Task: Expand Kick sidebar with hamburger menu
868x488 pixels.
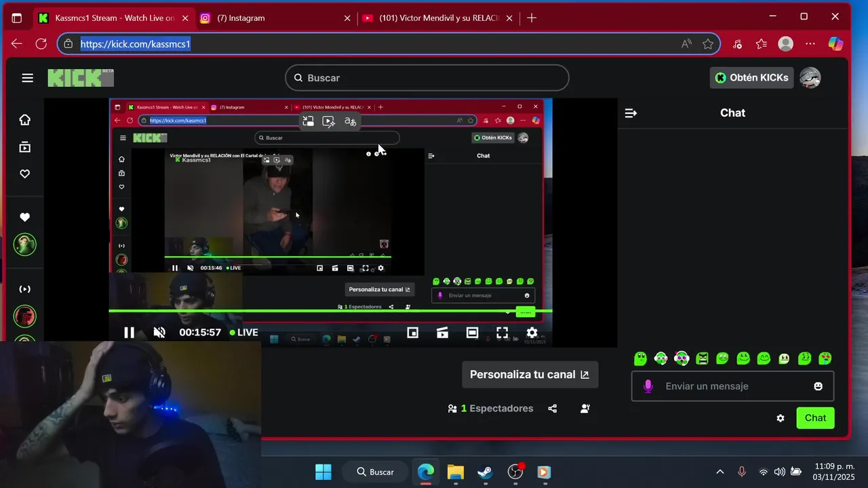Action: point(27,78)
